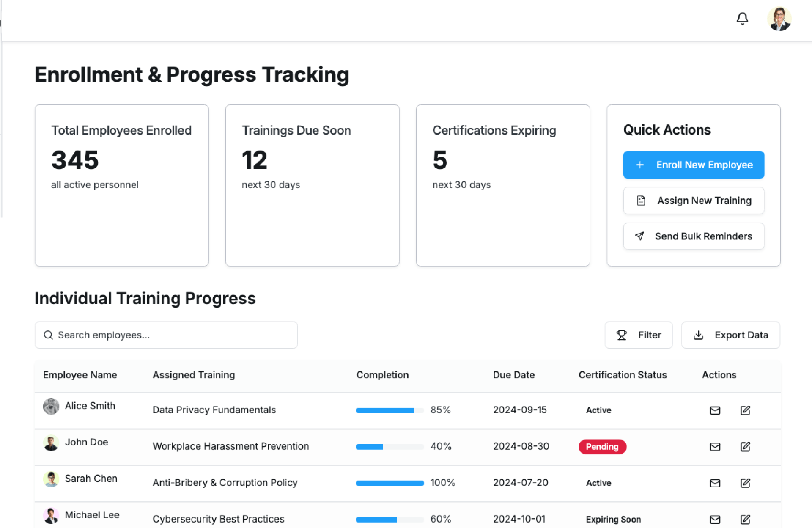Click the user profile avatar
812x528 pixels.
coord(779,19)
